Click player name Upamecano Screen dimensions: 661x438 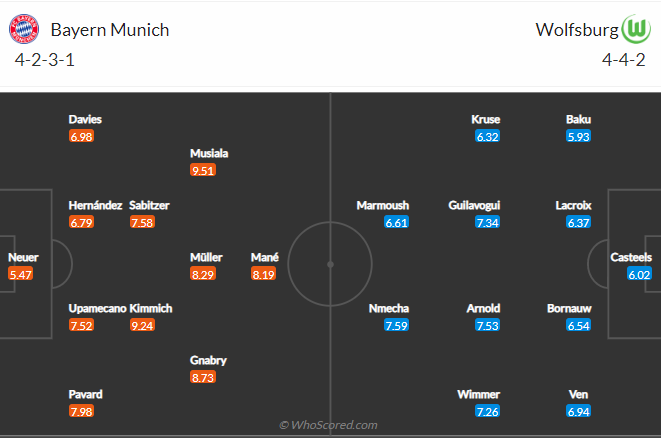click(97, 309)
